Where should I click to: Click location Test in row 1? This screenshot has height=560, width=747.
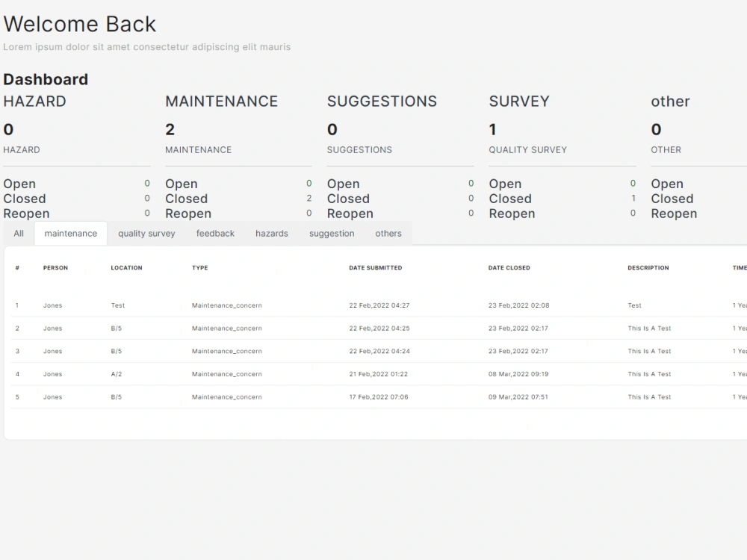click(118, 305)
